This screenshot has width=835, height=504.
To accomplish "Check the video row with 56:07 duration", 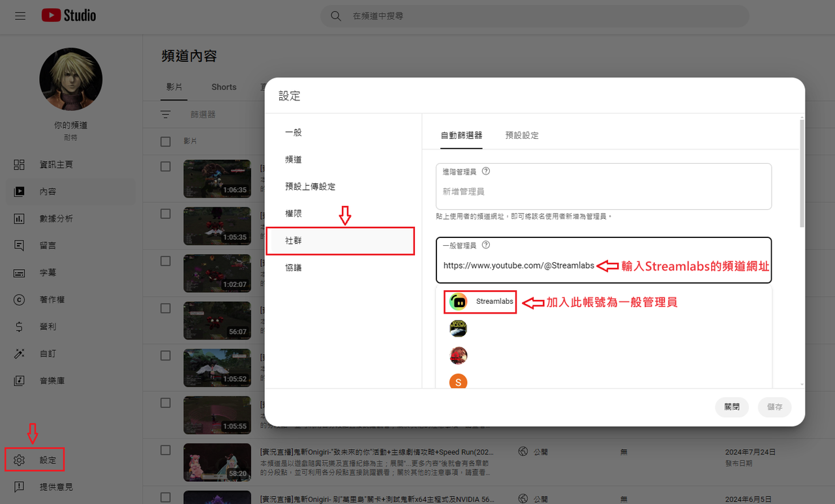I will click(166, 308).
